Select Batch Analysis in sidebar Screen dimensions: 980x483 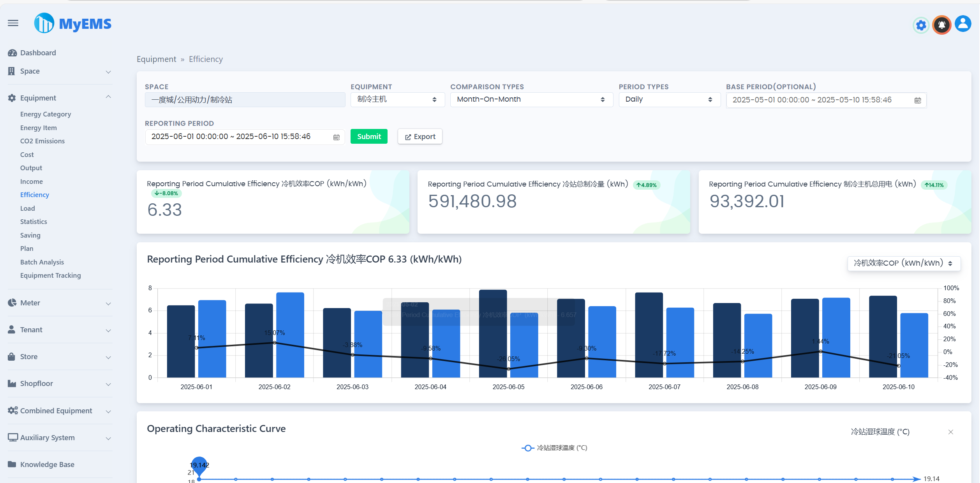[42, 262]
